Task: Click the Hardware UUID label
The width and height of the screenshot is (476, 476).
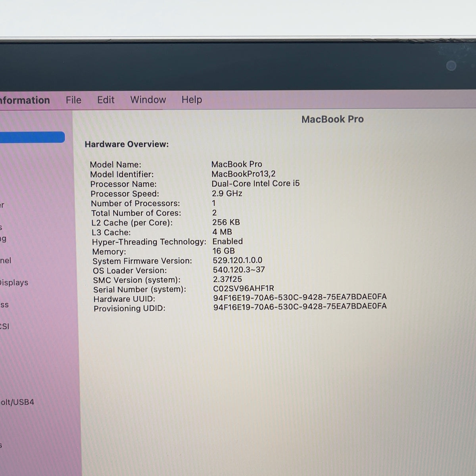Action: [x=124, y=299]
